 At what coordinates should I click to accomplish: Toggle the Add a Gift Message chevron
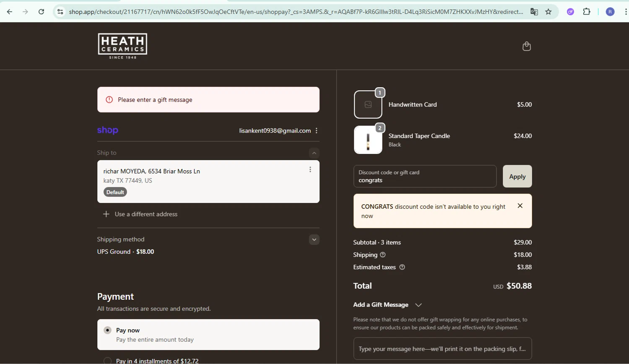418,305
